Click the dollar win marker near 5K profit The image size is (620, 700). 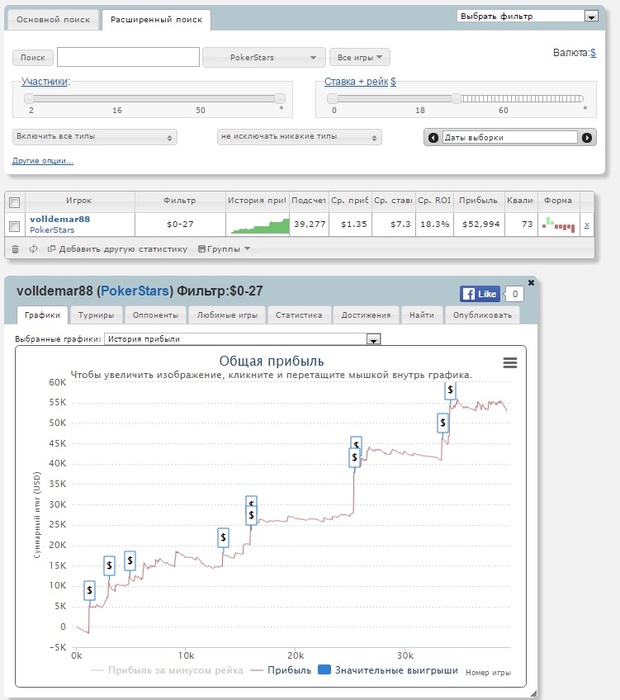tap(90, 591)
